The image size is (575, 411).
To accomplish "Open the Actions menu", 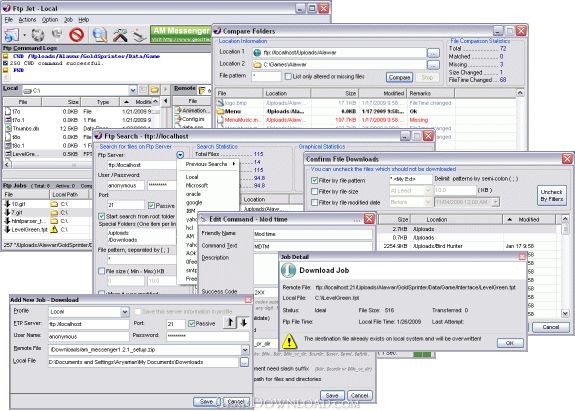I will (x=27, y=20).
